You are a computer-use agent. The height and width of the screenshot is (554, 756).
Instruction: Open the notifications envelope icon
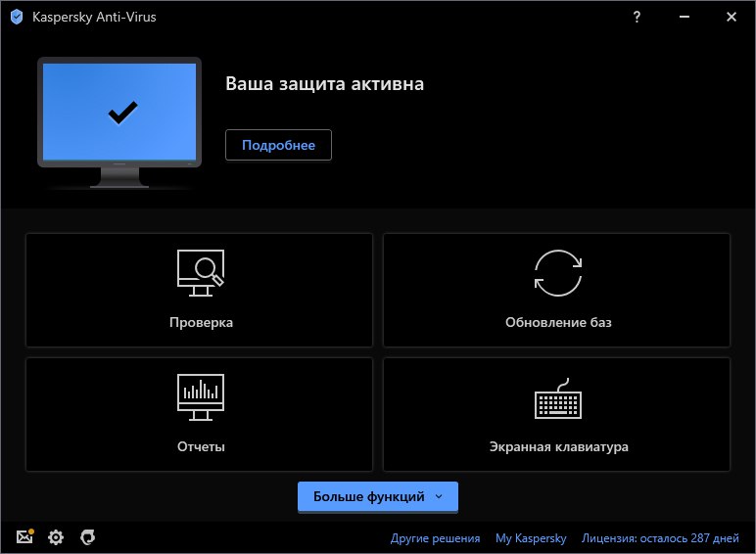(25, 536)
